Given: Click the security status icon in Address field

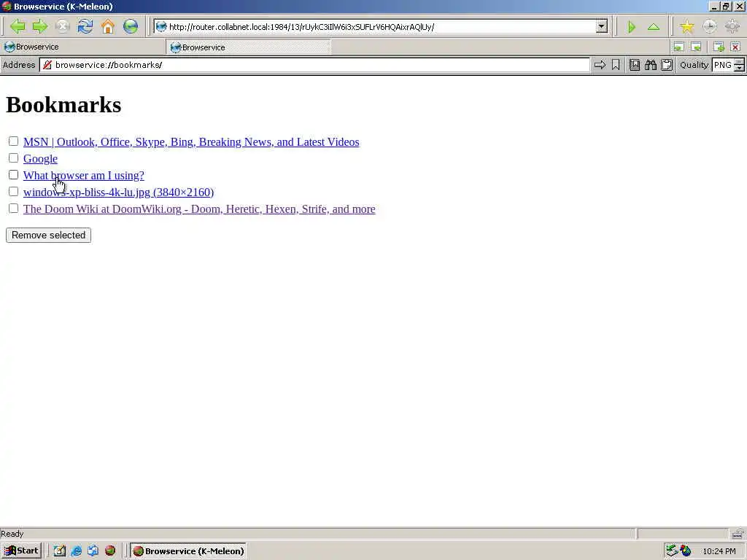Looking at the screenshot, I should 47,65.
